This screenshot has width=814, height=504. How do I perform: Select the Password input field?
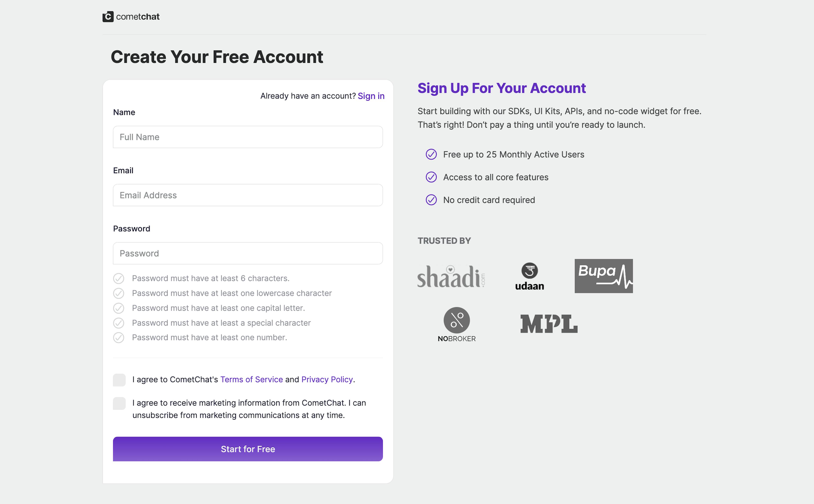click(248, 253)
